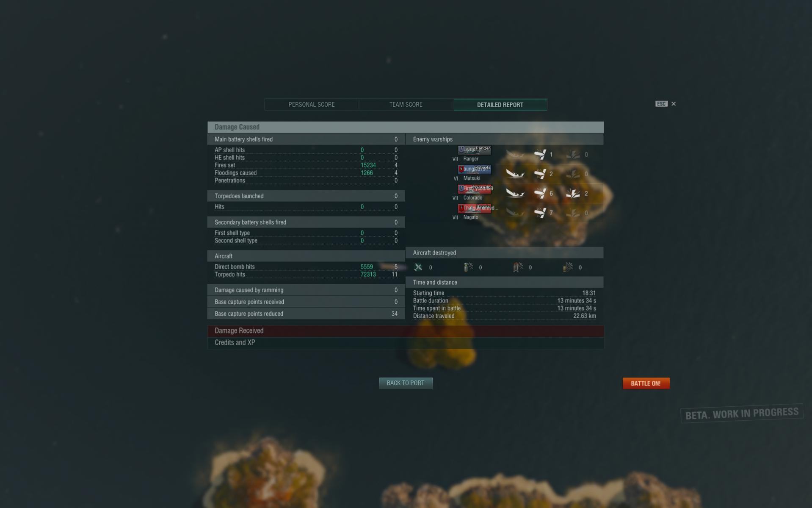Start a new match with Battle On!
Viewport: 812px width, 508px height.
pyautogui.click(x=646, y=383)
